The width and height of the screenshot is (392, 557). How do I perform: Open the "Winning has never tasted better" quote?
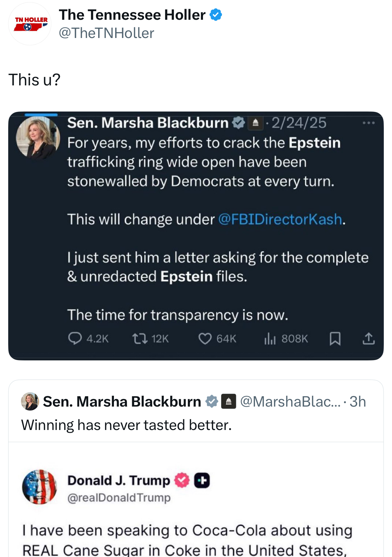pyautogui.click(x=126, y=425)
